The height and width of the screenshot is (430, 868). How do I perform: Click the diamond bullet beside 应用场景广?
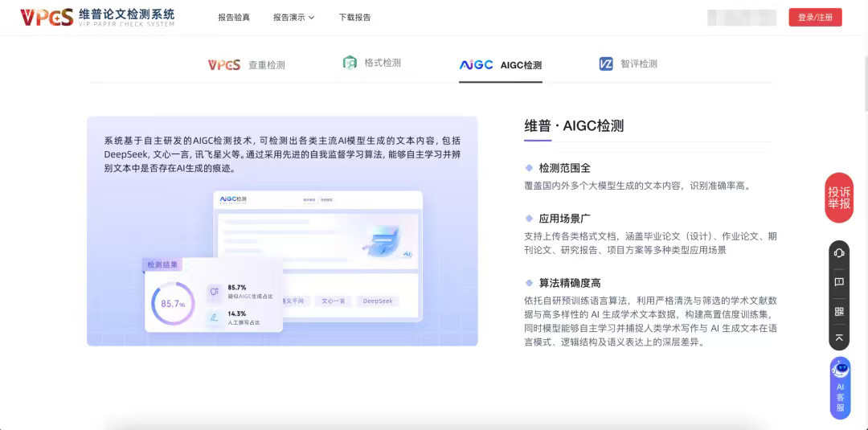point(529,218)
